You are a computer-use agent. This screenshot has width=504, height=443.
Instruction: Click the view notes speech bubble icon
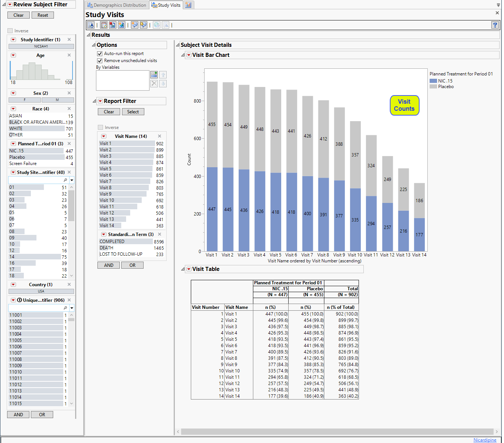coord(143,25)
